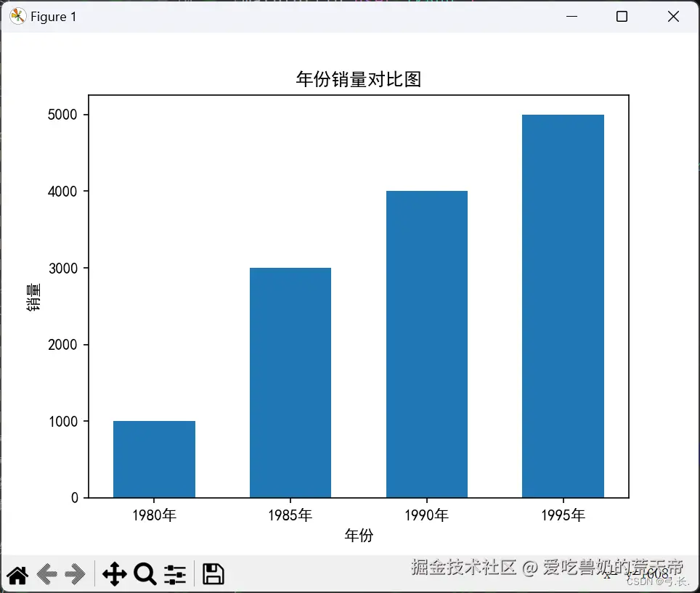Open the Configure subplots sliders icon
The image size is (700, 593).
click(175, 574)
